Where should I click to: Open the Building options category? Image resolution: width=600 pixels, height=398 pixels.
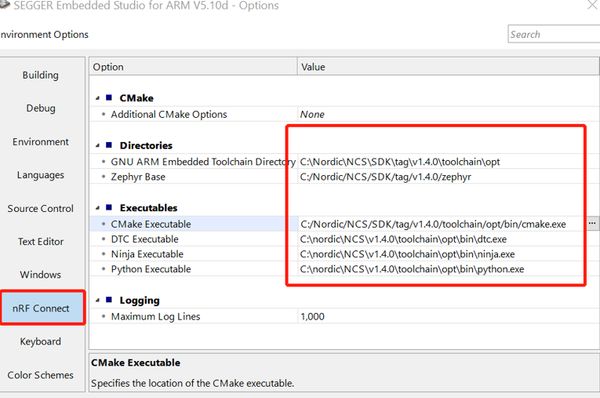(x=41, y=75)
